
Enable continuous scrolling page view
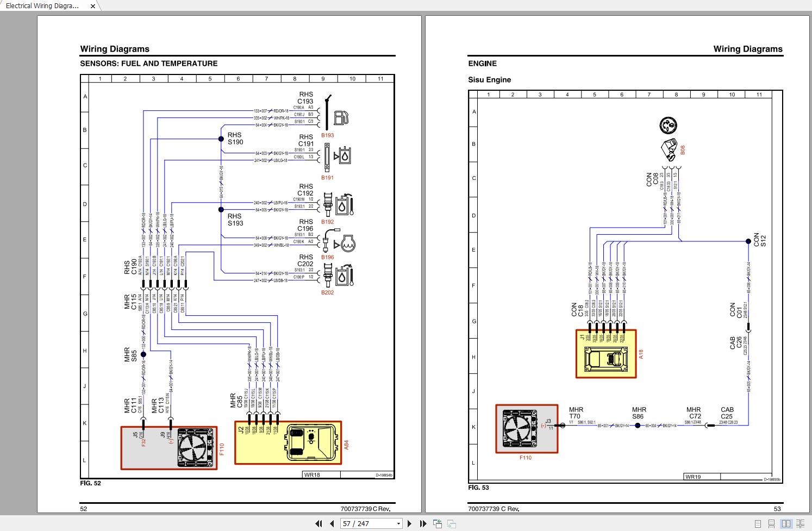pyautogui.click(x=772, y=524)
